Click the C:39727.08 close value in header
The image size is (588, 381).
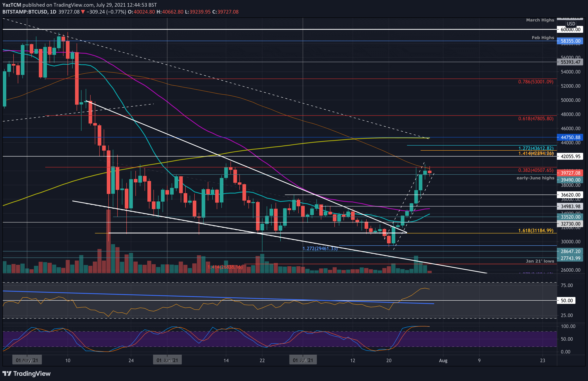(x=225, y=12)
